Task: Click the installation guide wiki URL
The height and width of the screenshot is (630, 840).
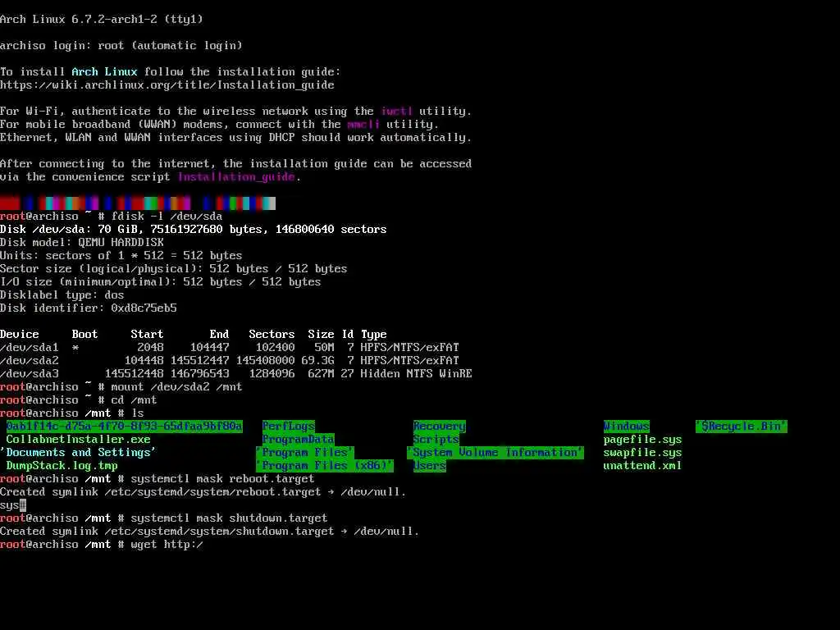Action: tap(167, 84)
